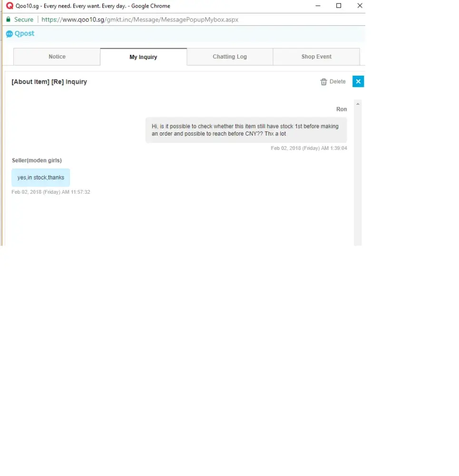Open the Chatting Log tab
This screenshot has width=459, height=476.
230,57
